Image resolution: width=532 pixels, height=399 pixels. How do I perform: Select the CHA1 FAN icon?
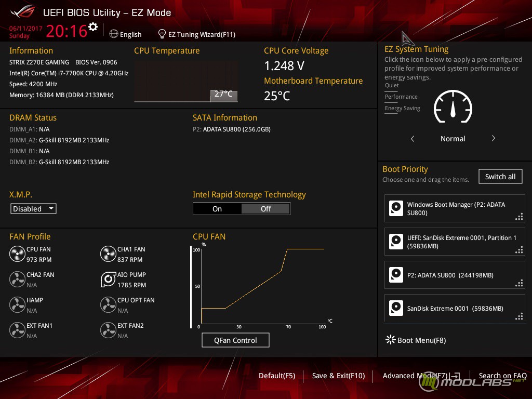[x=108, y=254]
